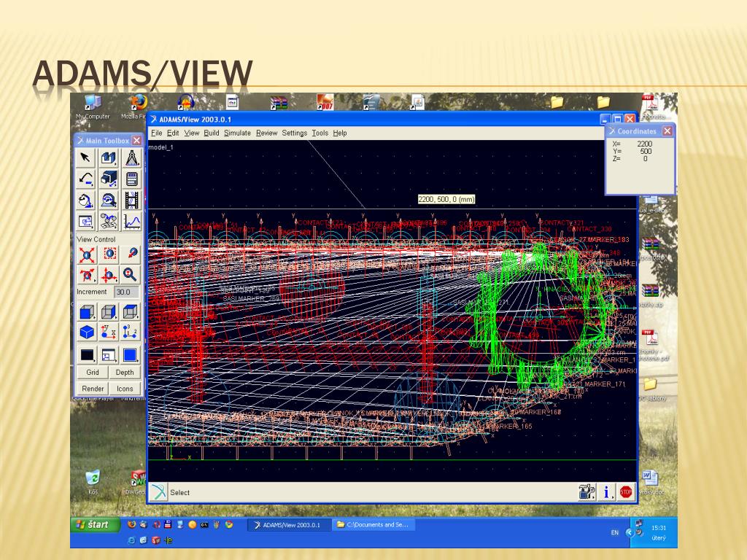Toggle the Render mode button

click(x=93, y=389)
